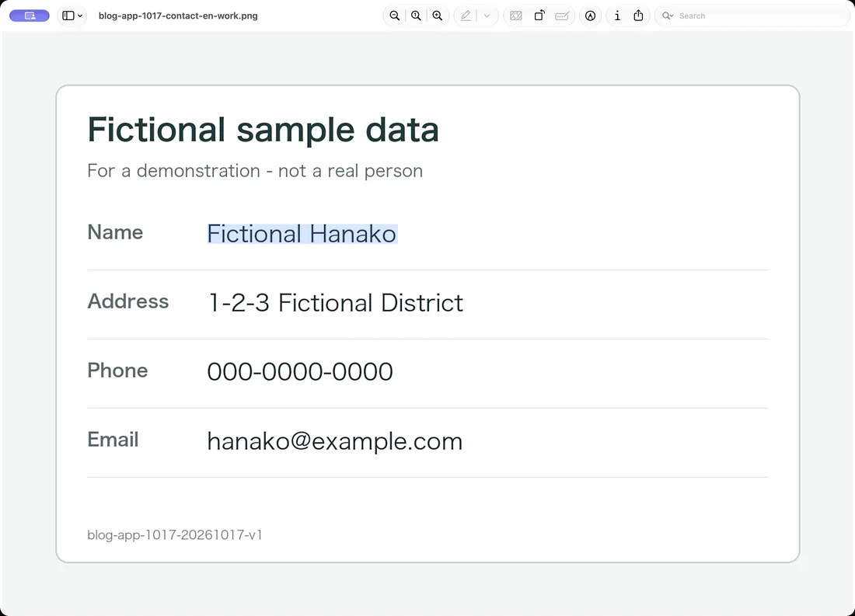Open the form filling toolbar
The image size is (855, 616).
tap(562, 16)
